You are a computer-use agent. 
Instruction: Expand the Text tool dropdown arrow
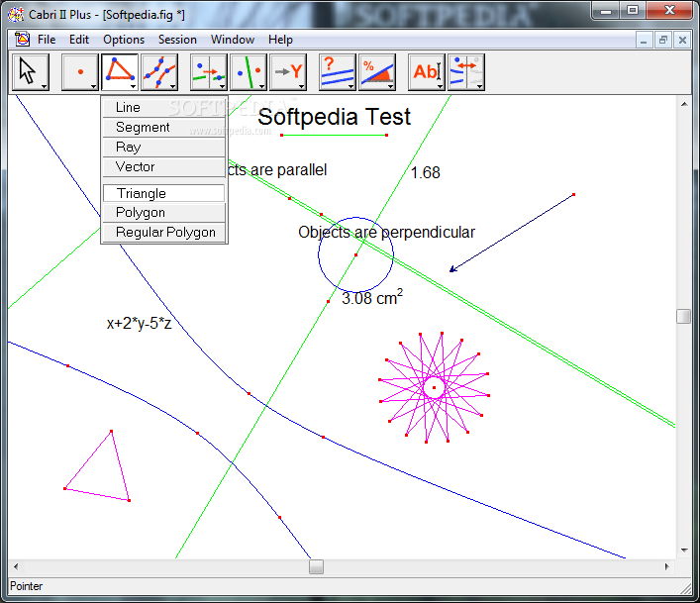(440, 86)
